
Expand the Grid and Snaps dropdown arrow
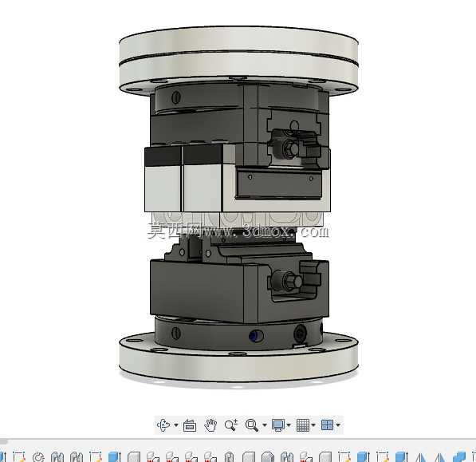click(313, 425)
